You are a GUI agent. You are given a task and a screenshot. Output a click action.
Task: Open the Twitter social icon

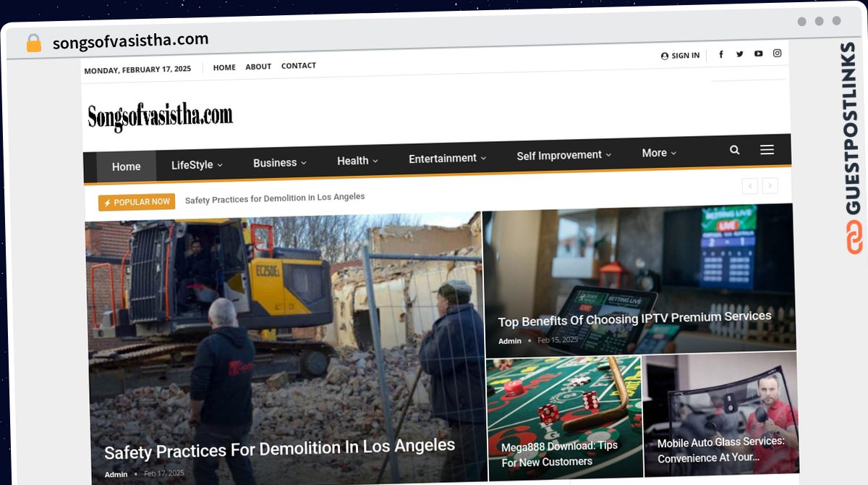click(740, 54)
